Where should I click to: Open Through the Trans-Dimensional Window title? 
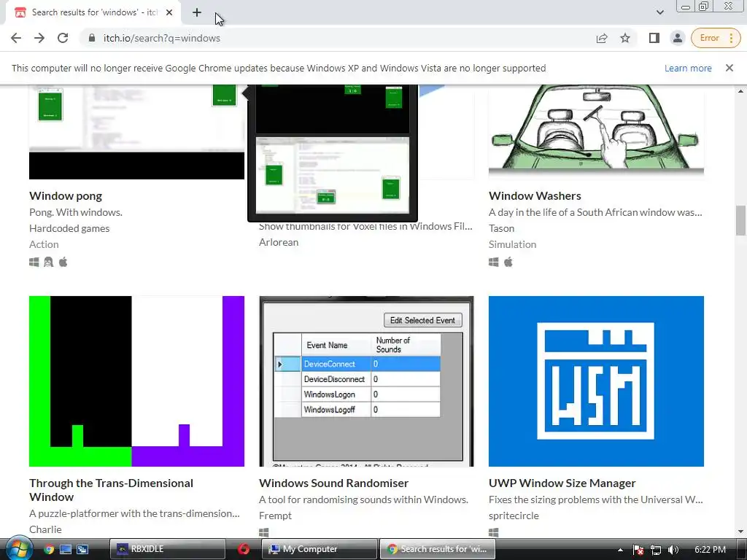[x=111, y=490]
